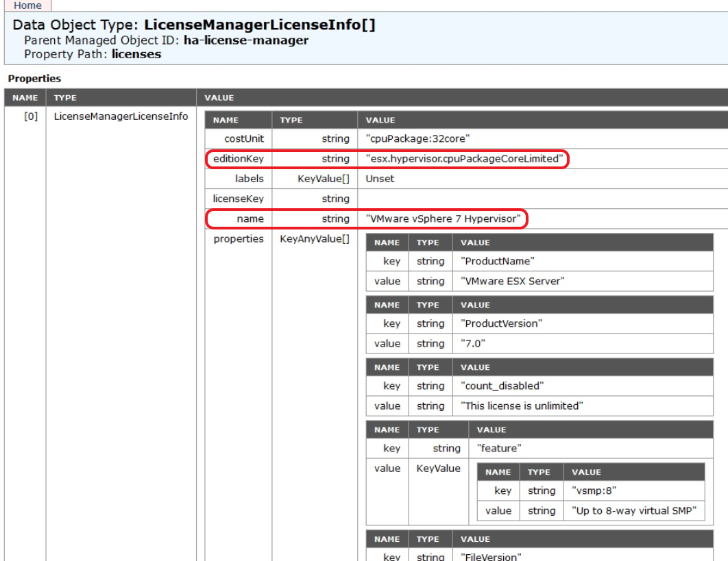
Task: Select the "Unset" labels value
Action: click(380, 179)
